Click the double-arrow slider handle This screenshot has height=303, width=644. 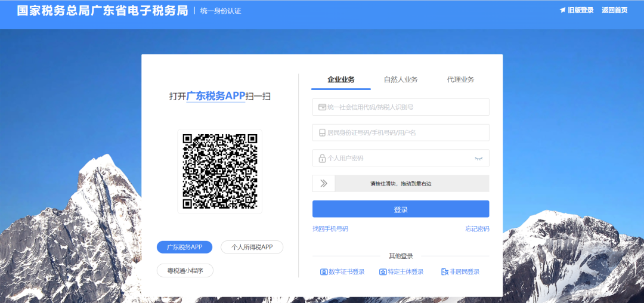pyautogui.click(x=324, y=184)
